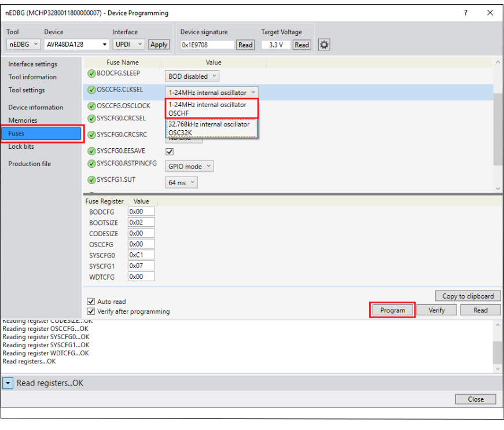Collapse the status bar output arrow icon
The image size is (504, 430).
8,383
